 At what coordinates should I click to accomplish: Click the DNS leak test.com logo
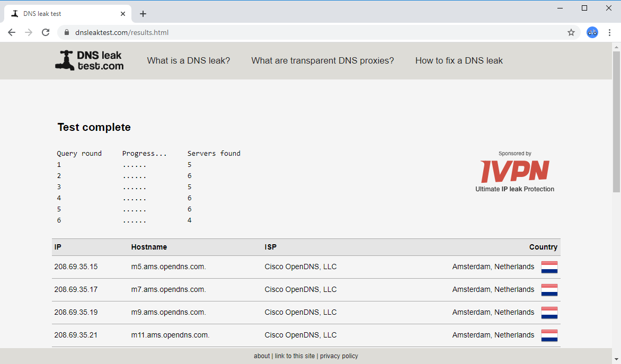(x=89, y=60)
